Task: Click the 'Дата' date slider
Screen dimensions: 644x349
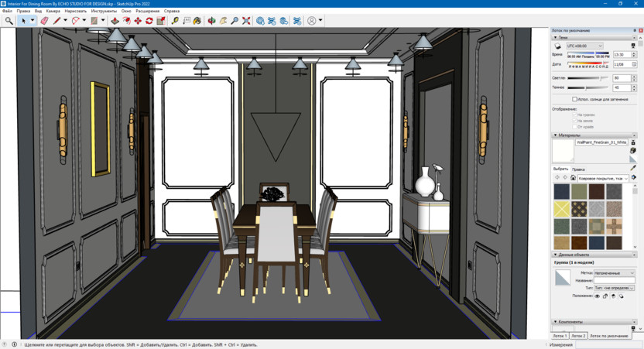Action: pyautogui.click(x=588, y=63)
